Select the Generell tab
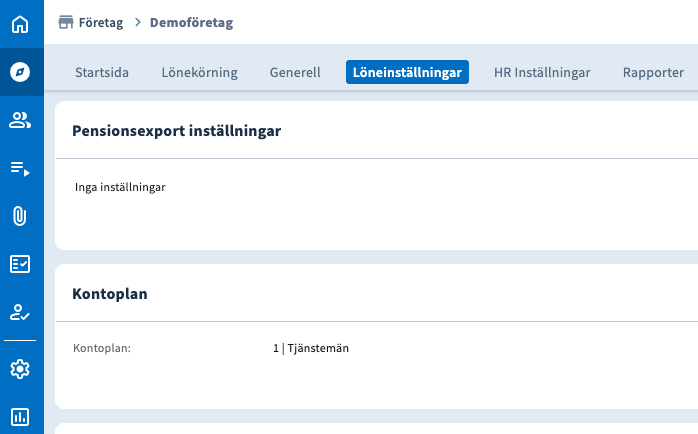 click(x=295, y=72)
